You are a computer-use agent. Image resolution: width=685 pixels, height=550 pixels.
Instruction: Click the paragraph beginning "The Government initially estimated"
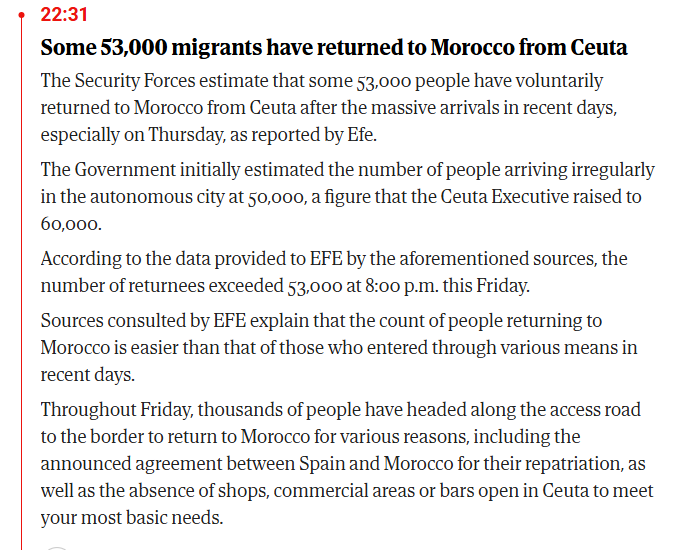(x=348, y=197)
